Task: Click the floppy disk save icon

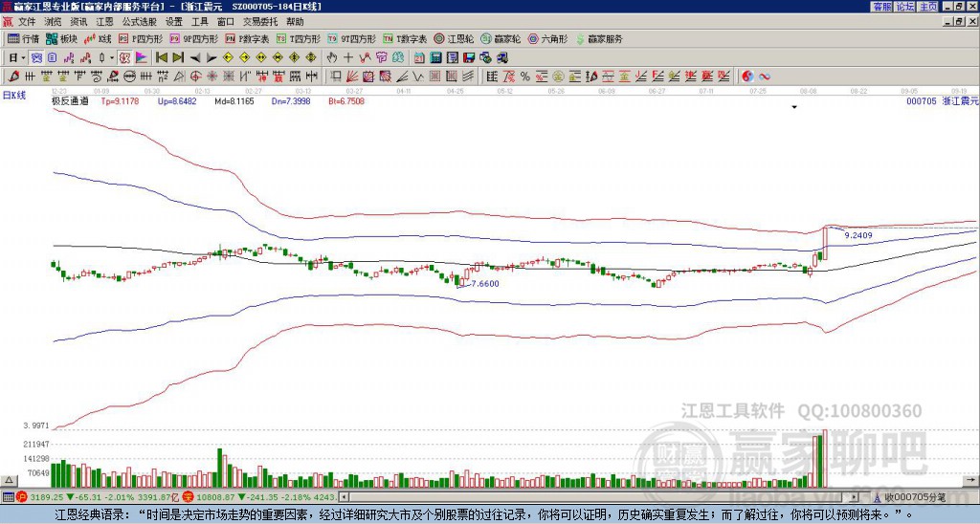Action: (x=469, y=58)
